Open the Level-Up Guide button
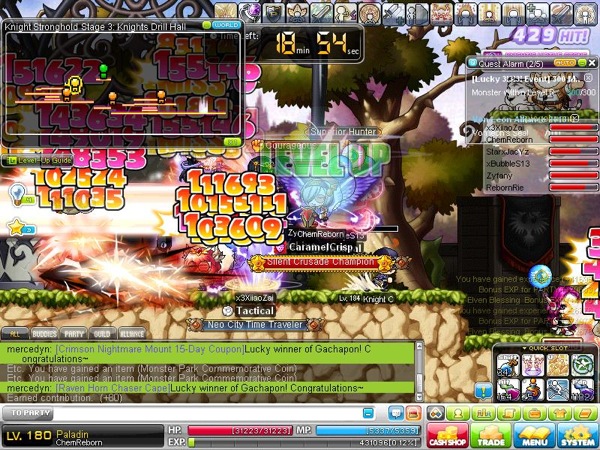600x450 pixels. pos(38,160)
